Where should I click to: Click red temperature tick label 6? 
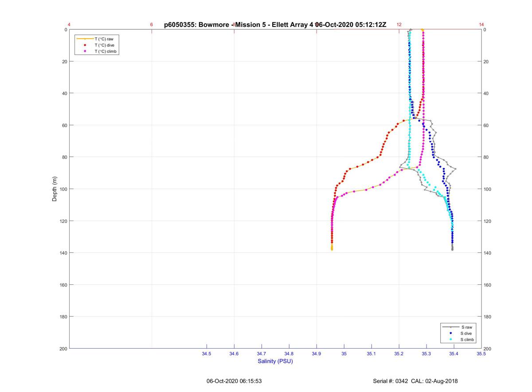(152, 25)
